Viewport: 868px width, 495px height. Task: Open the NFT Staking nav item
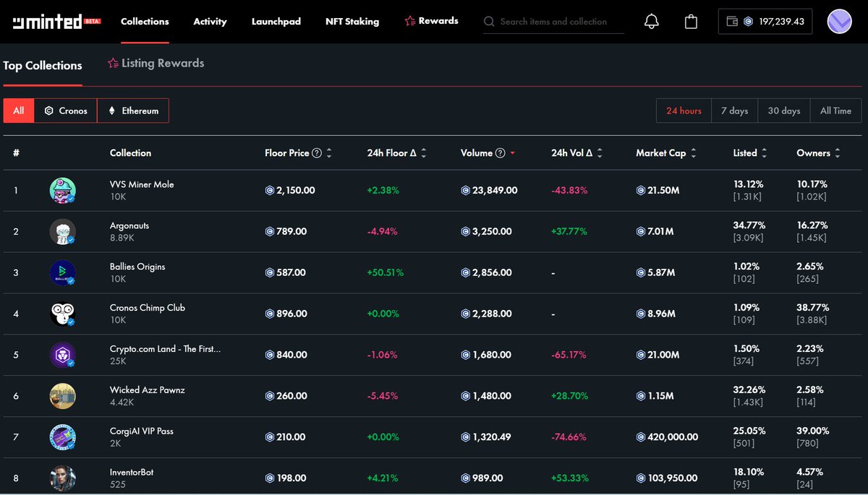(x=352, y=22)
